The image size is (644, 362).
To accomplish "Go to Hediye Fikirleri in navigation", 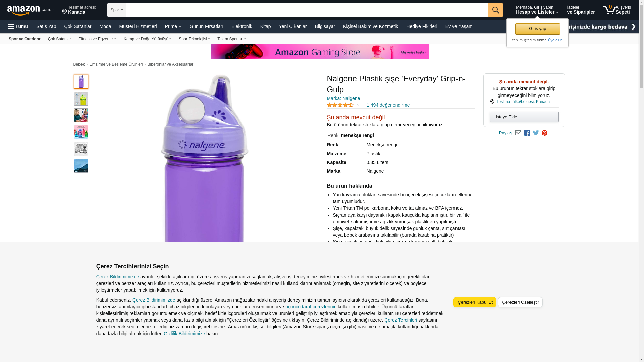I will [x=422, y=26].
